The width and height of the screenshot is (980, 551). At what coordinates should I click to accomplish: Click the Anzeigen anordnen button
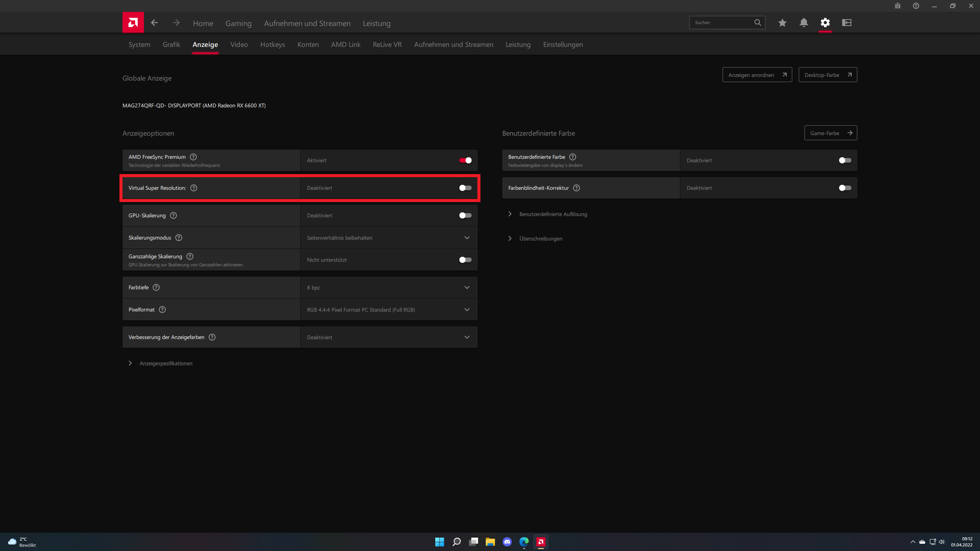click(757, 75)
